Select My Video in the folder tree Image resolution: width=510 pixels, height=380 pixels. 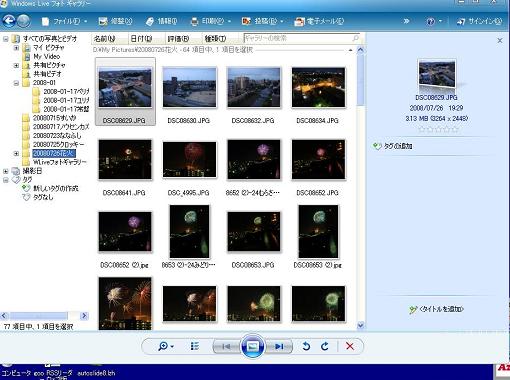(46, 56)
